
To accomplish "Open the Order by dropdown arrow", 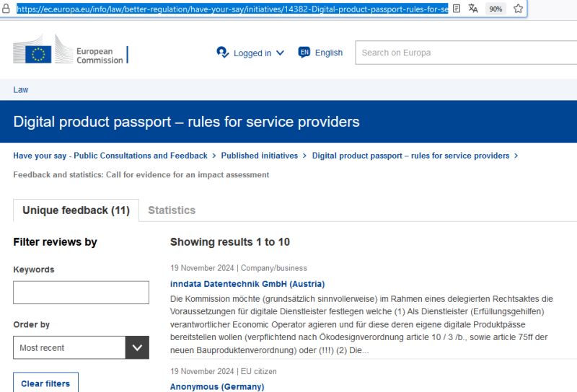I will pos(137,347).
